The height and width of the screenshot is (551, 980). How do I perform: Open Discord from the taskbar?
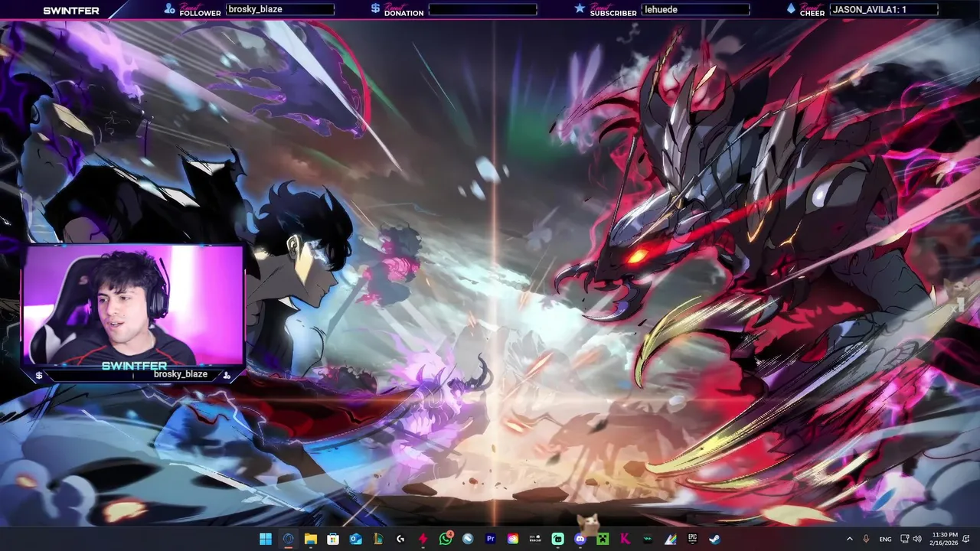pyautogui.click(x=580, y=539)
